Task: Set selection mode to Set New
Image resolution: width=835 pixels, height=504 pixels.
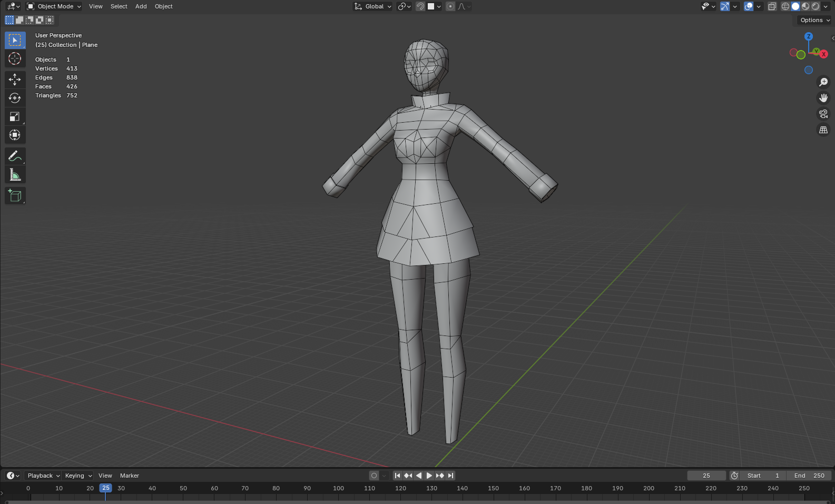Action: (9, 20)
